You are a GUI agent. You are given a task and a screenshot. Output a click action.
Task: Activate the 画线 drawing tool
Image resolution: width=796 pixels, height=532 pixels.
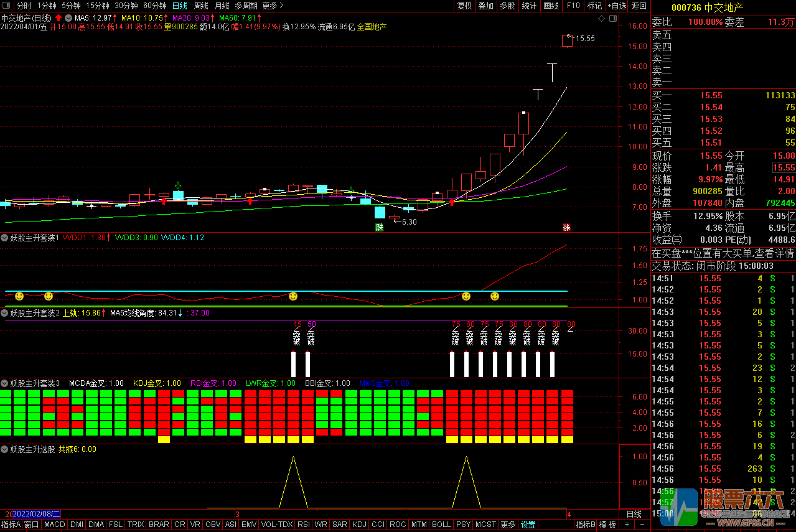point(551,6)
